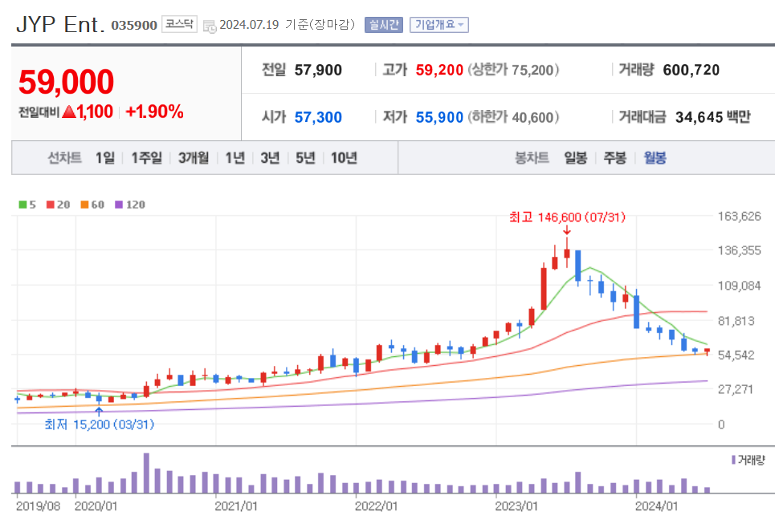This screenshot has width=775, height=532.
Task: Click the stock code 035900
Action: point(134,25)
